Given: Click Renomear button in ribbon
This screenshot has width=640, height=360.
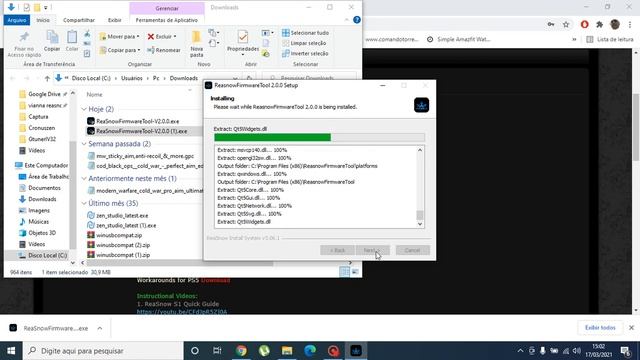Looking at the screenshot, I should (164, 50).
